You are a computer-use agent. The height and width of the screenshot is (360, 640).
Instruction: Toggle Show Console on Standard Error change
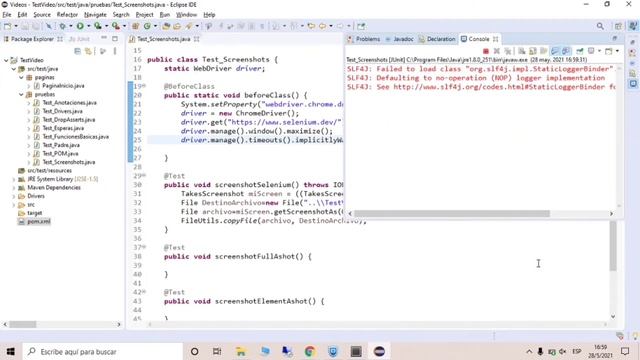pos(566,51)
